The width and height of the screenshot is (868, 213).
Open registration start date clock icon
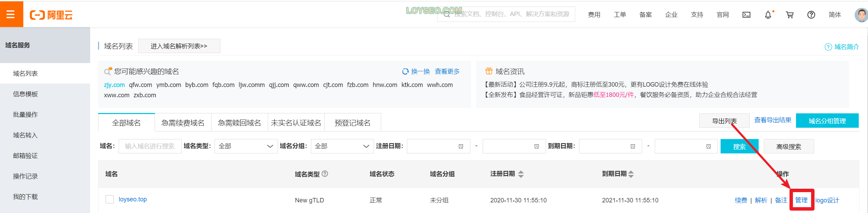461,146
